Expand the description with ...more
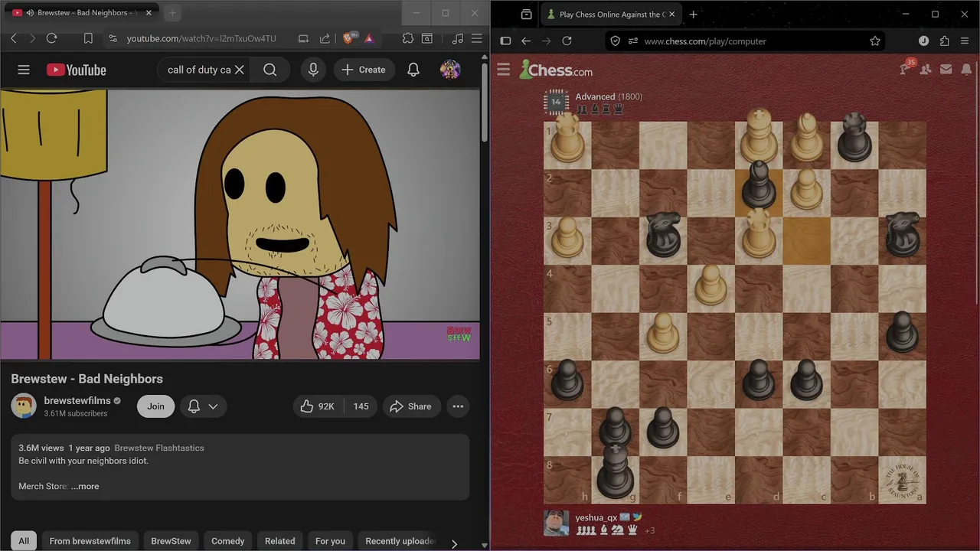 coord(85,486)
